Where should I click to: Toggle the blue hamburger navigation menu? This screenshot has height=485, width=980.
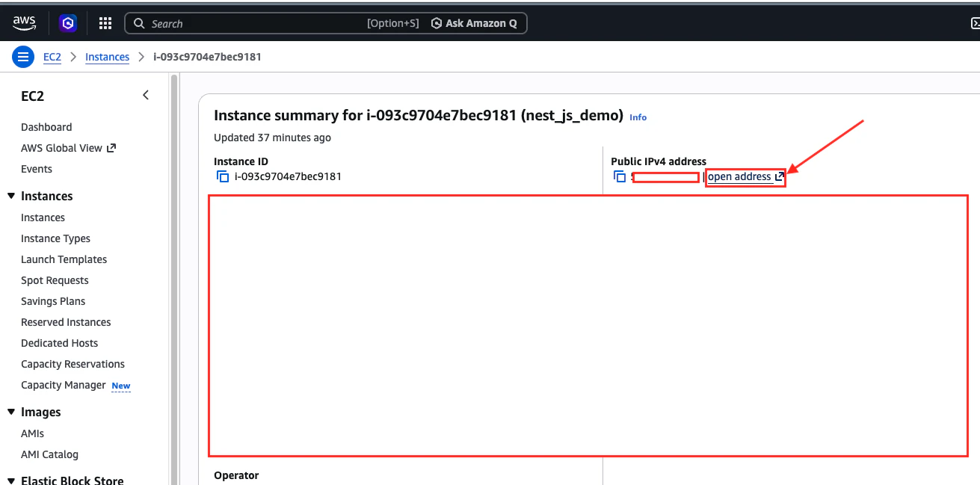[x=23, y=57]
